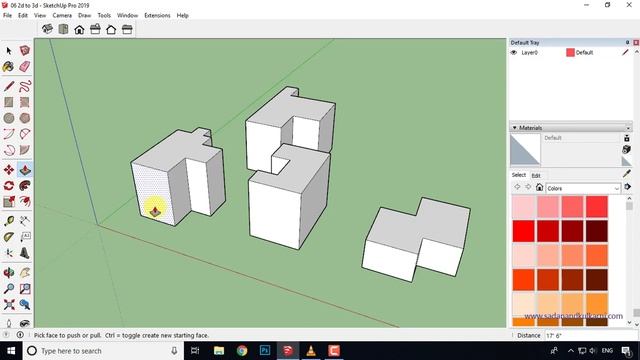Select the 3D Text tool
Viewport: 640px width, 360px height.
click(x=25, y=253)
